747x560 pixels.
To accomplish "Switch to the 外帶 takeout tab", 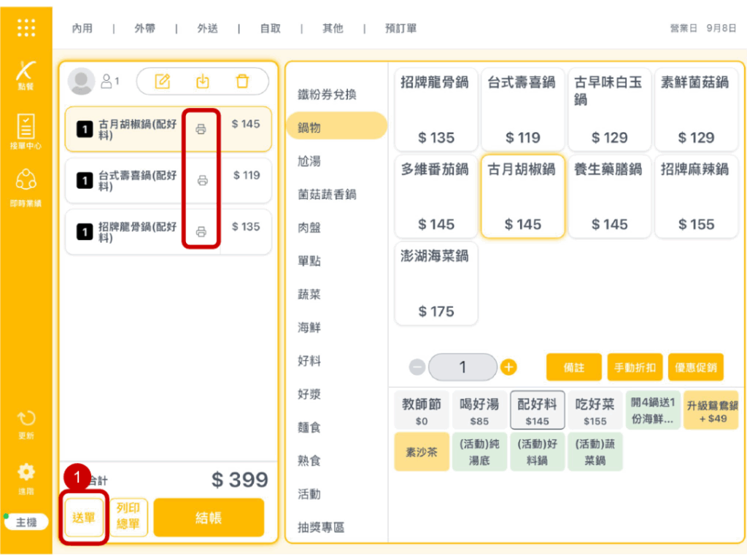I will (144, 28).
